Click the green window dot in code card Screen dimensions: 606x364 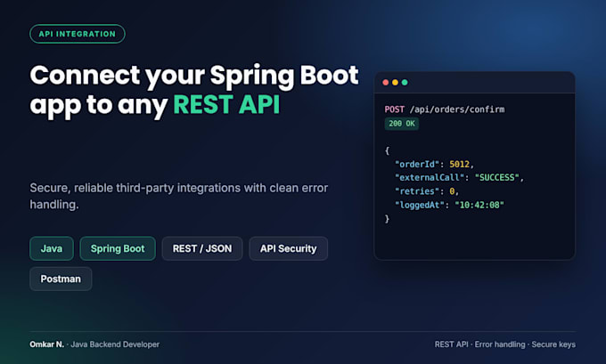(x=405, y=82)
